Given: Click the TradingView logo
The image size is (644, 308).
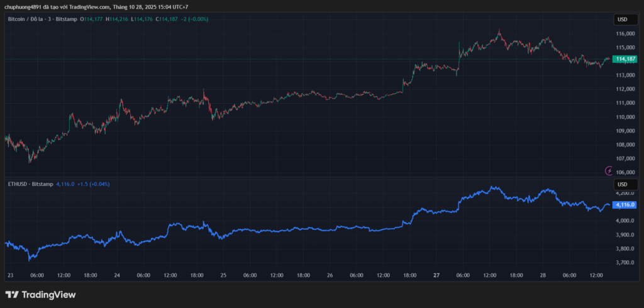Looking at the screenshot, I should tap(40, 294).
